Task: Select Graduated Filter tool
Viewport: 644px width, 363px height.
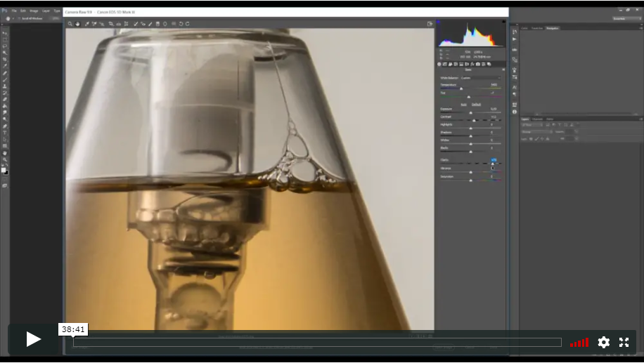Action: point(157,24)
